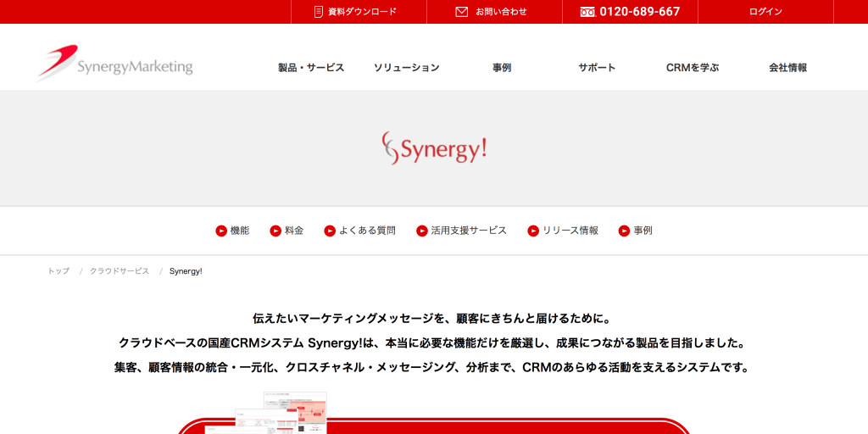Viewport: 868px width, 434px height.
Task: Go to 活用支援サービス link
Action: [x=469, y=231]
